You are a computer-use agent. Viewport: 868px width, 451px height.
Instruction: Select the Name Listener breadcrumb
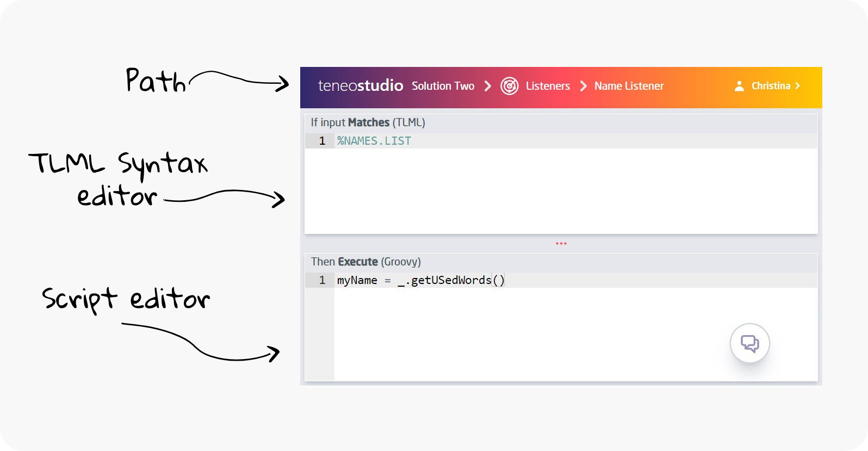pyautogui.click(x=629, y=86)
